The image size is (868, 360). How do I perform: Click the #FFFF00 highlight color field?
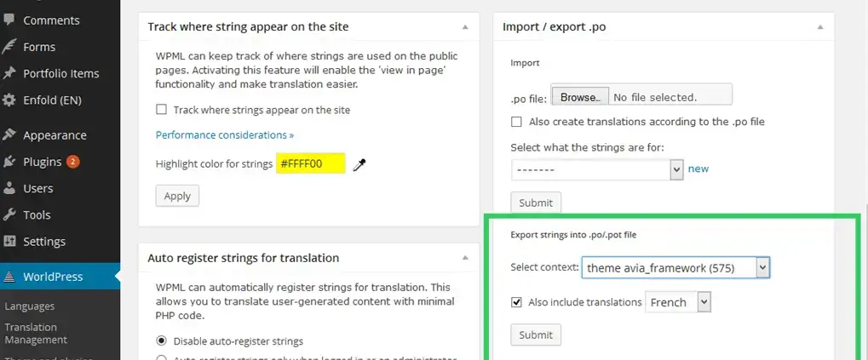click(311, 163)
